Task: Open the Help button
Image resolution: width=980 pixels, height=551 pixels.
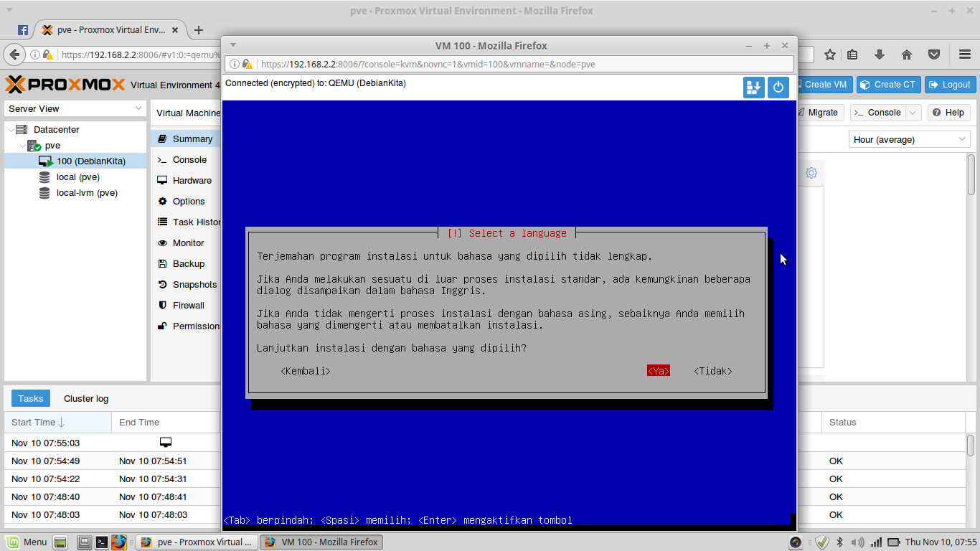Action: 948,113
